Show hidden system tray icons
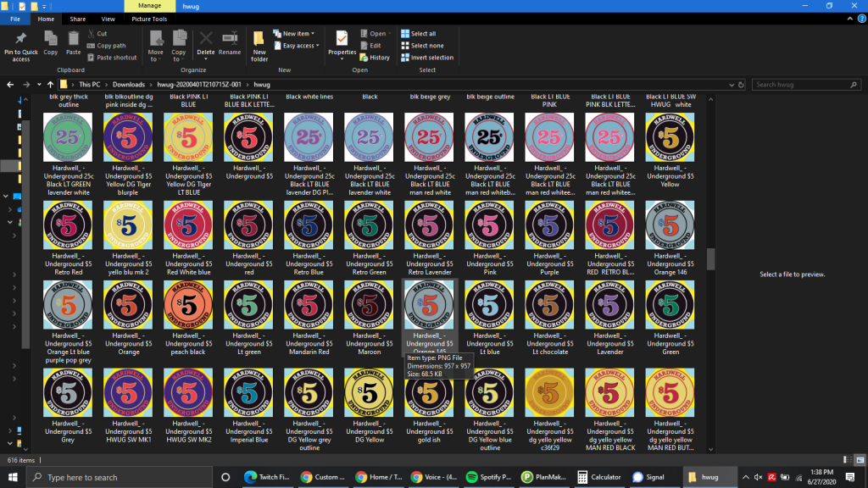The width and height of the screenshot is (868, 488). [746, 477]
